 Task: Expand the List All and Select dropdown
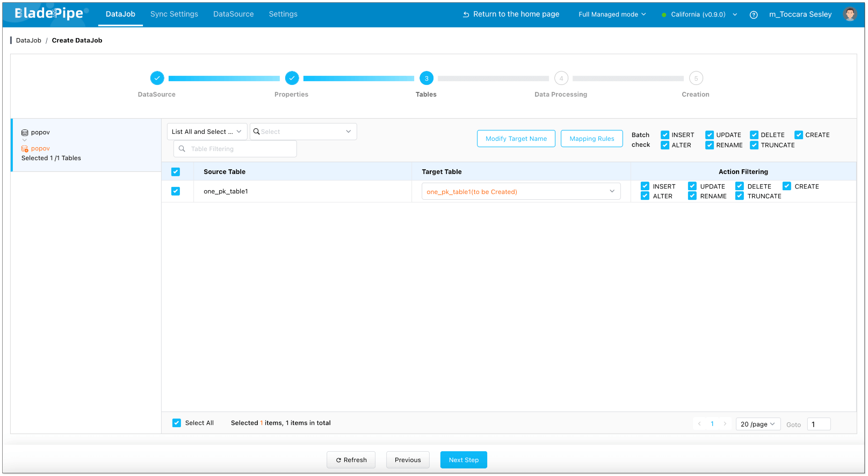click(x=207, y=132)
